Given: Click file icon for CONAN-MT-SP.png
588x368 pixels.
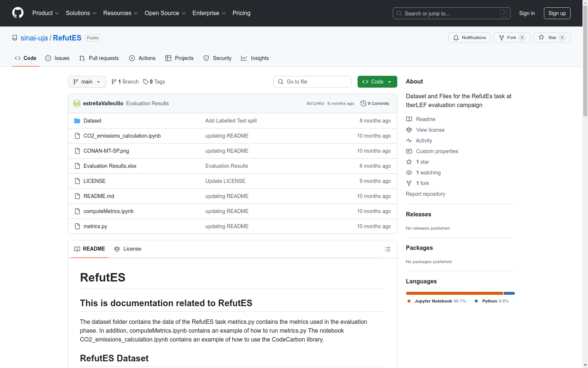Looking at the screenshot, I should pyautogui.click(x=77, y=151).
